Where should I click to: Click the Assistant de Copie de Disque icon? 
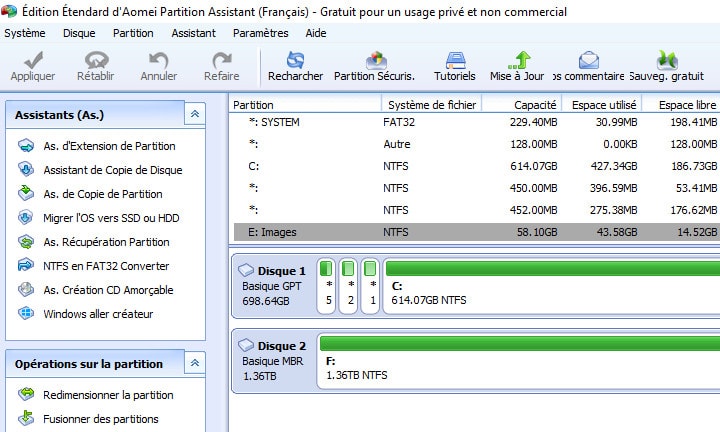(x=26, y=170)
